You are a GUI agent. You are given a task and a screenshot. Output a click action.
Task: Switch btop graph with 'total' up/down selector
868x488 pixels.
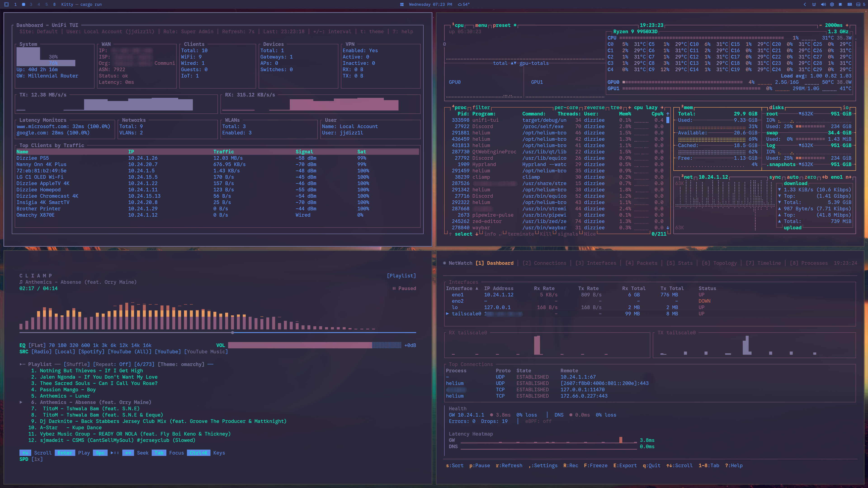(x=505, y=63)
